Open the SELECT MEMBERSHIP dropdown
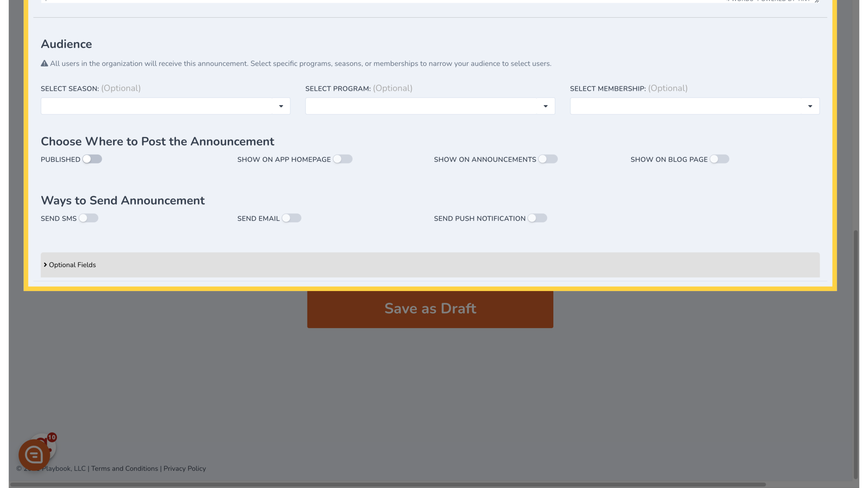The image size is (868, 488). pyautogui.click(x=694, y=106)
